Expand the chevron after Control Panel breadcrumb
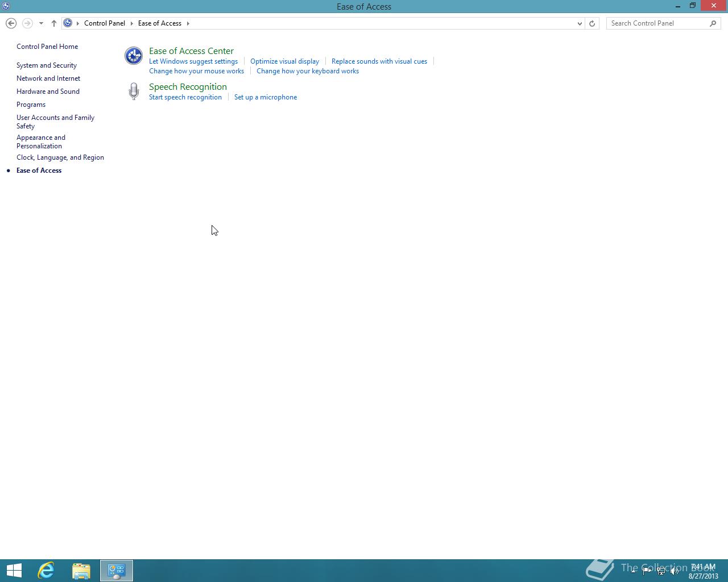Image resolution: width=728 pixels, height=582 pixels. point(131,23)
